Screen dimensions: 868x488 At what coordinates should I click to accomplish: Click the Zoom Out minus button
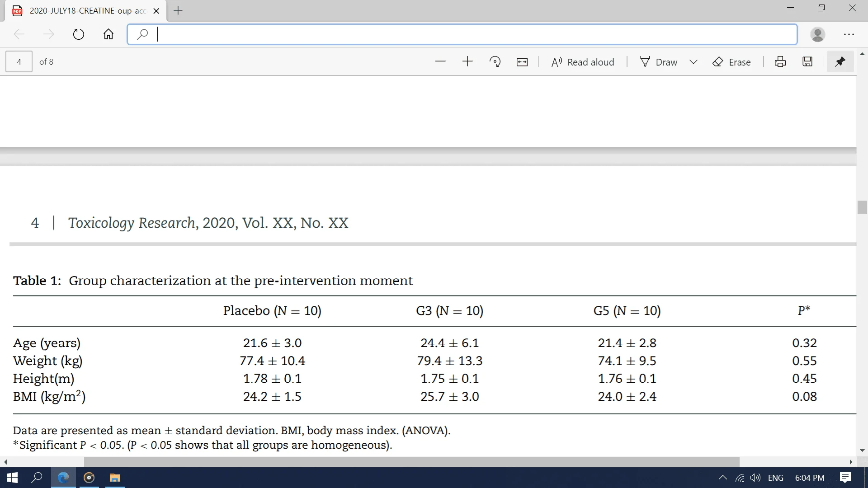tap(441, 61)
